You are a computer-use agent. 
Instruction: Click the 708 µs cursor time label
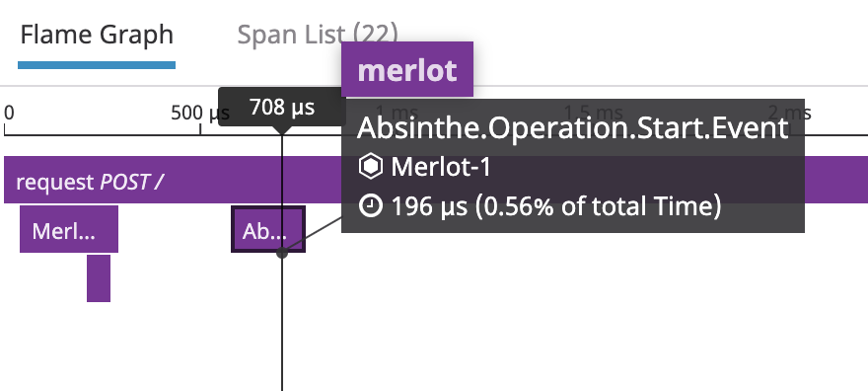[x=282, y=107]
